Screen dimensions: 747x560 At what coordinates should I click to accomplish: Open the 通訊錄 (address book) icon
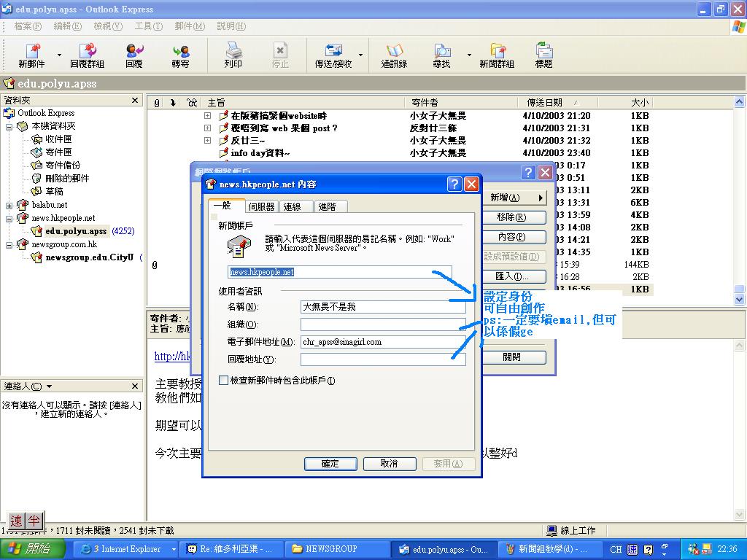tap(395, 55)
